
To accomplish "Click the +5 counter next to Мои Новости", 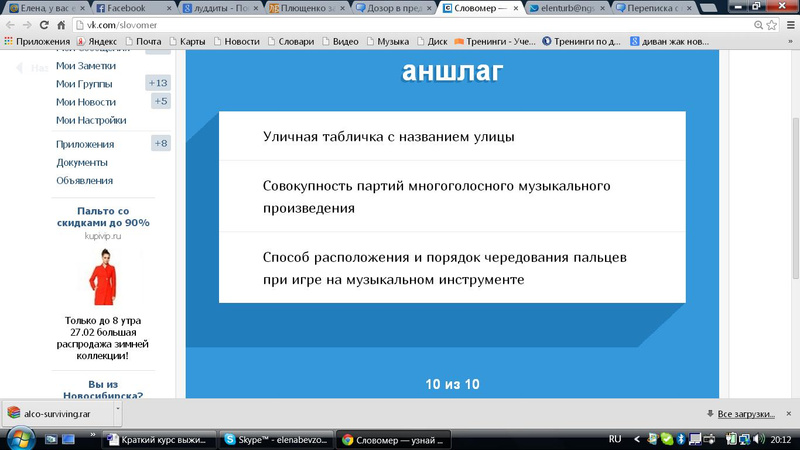I will [161, 101].
